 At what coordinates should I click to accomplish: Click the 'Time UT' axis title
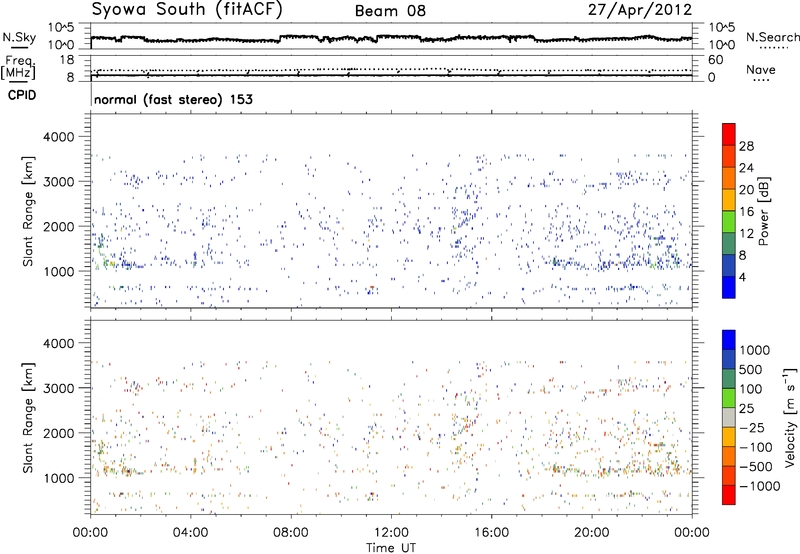coord(391,548)
